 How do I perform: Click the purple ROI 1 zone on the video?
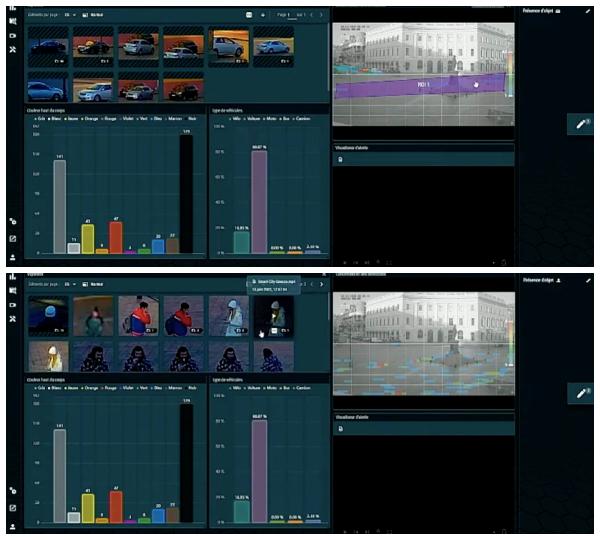[420, 87]
